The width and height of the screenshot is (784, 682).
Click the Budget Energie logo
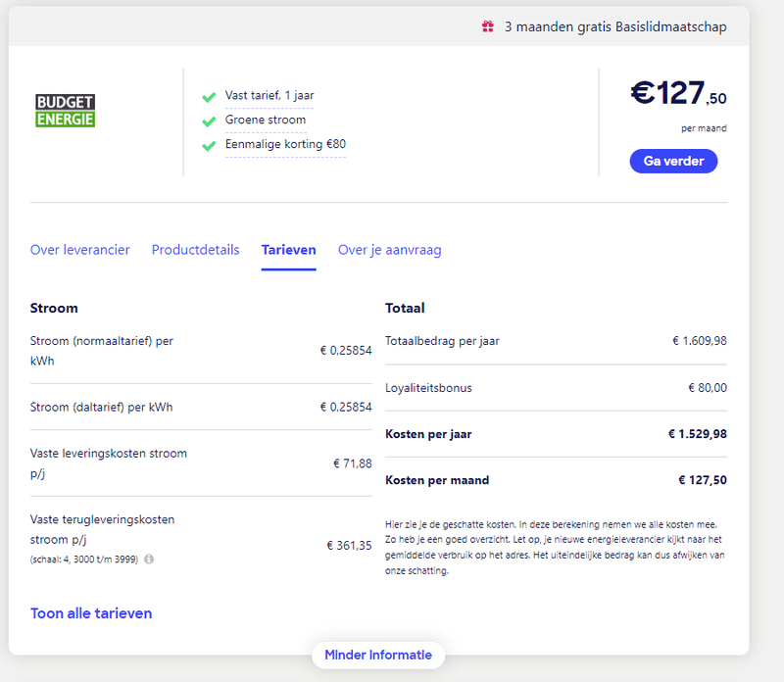65,111
